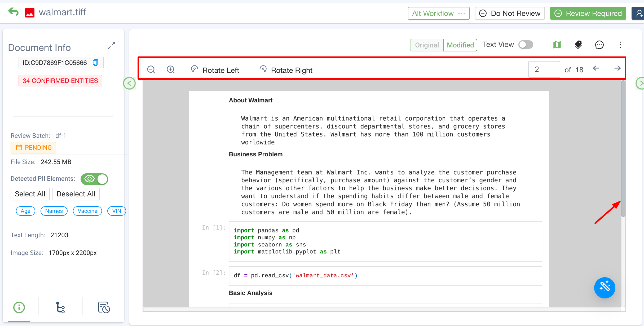Select the Age entity tag
The width and height of the screenshot is (644, 326).
coord(26,211)
